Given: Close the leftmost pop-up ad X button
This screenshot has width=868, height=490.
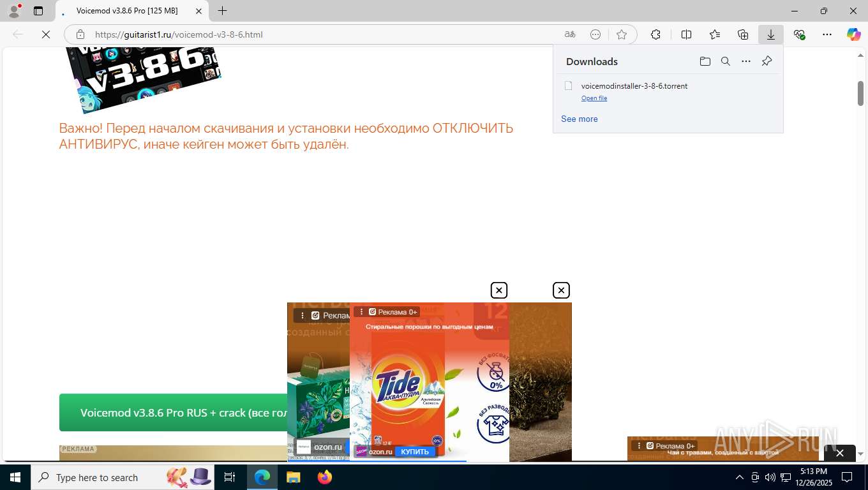Looking at the screenshot, I should click(x=499, y=290).
